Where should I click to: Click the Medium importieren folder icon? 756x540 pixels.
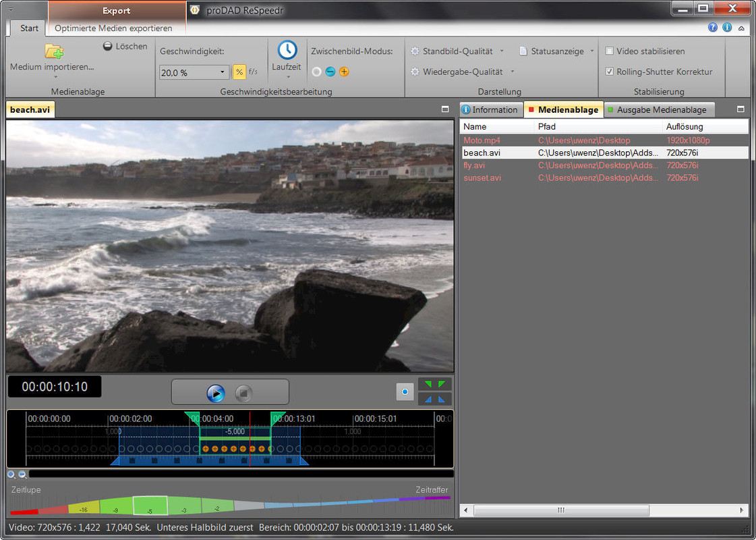[54, 51]
